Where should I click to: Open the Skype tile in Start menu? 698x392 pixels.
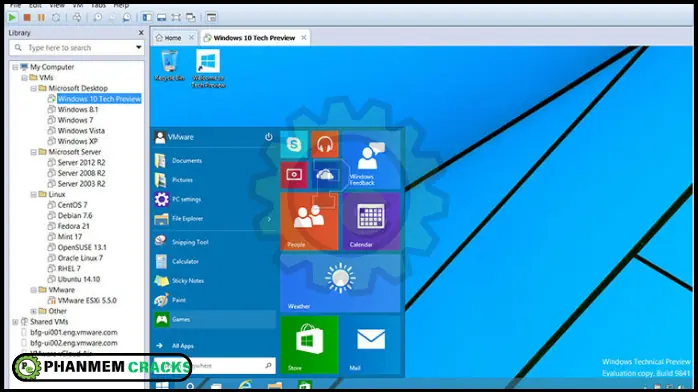(294, 144)
